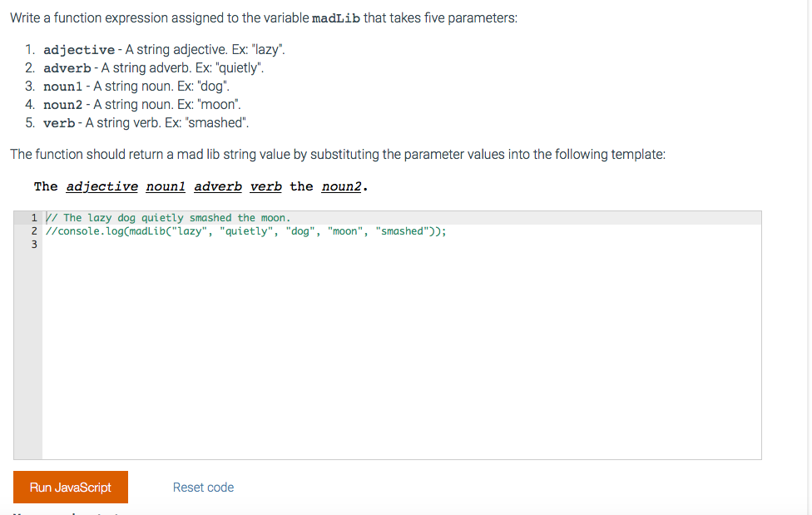
Task: Select the underlined adjective in the template
Action: point(101,186)
